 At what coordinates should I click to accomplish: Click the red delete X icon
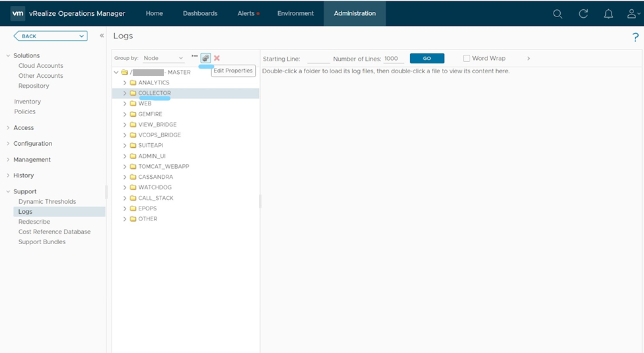217,58
